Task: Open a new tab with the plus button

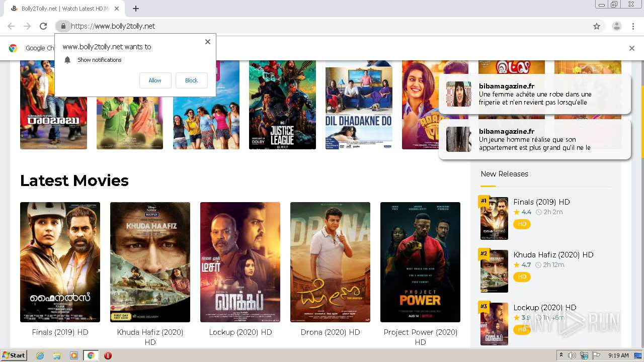Action: click(x=136, y=9)
